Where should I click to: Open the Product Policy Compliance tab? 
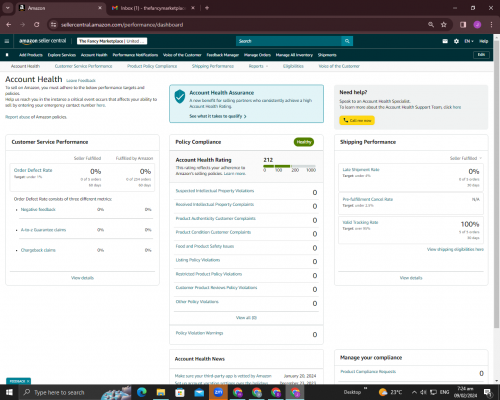152,66
